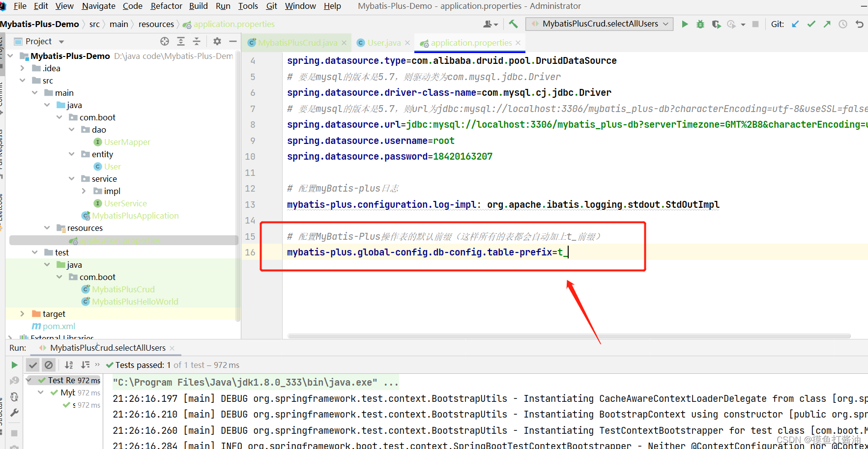Expand all in Project panel
Image resolution: width=868 pixels, height=449 pixels.
(x=181, y=41)
